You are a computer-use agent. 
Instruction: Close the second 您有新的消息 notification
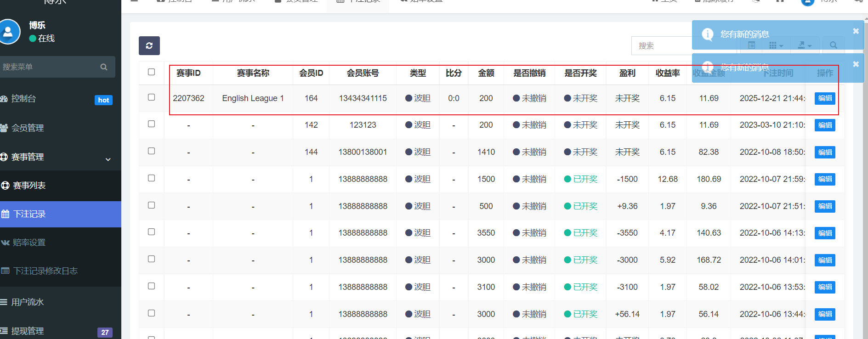[x=856, y=64]
